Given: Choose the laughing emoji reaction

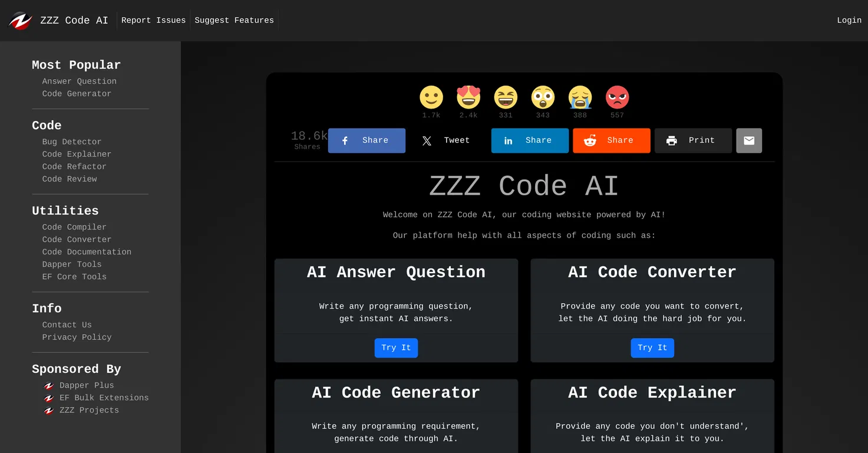Looking at the screenshot, I should (506, 97).
